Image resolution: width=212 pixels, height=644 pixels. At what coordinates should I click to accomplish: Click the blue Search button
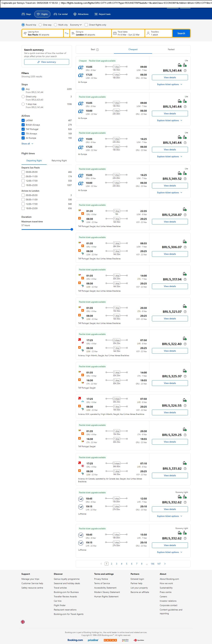point(181,33)
